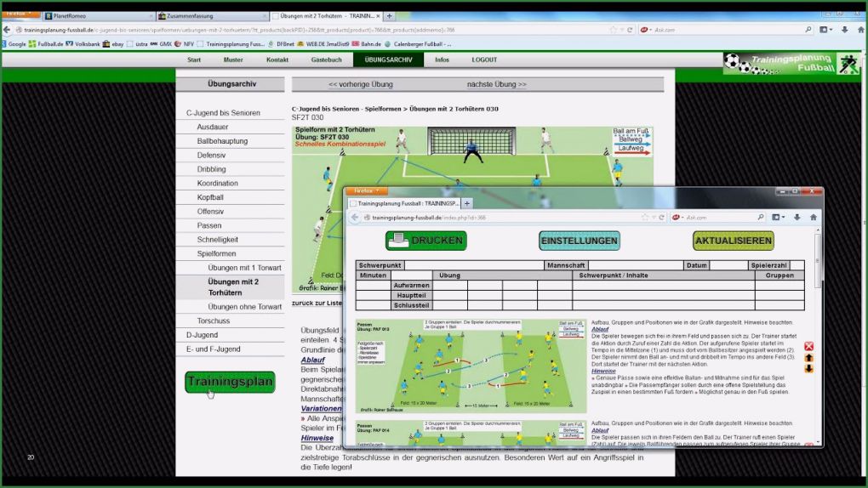The width and height of the screenshot is (868, 488).
Task: Select the ÜBUNGSARCHIV menu item
Action: point(389,60)
